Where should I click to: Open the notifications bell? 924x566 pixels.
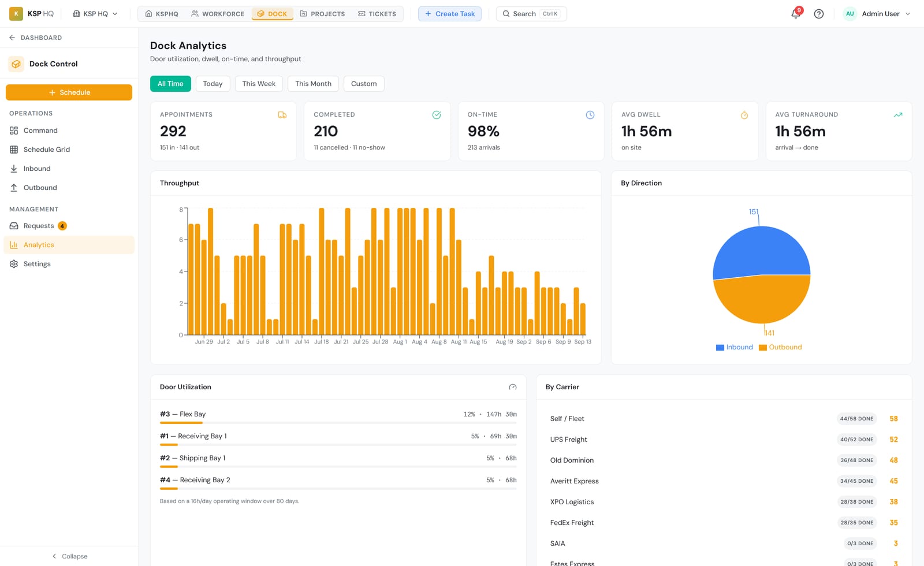[x=796, y=14]
